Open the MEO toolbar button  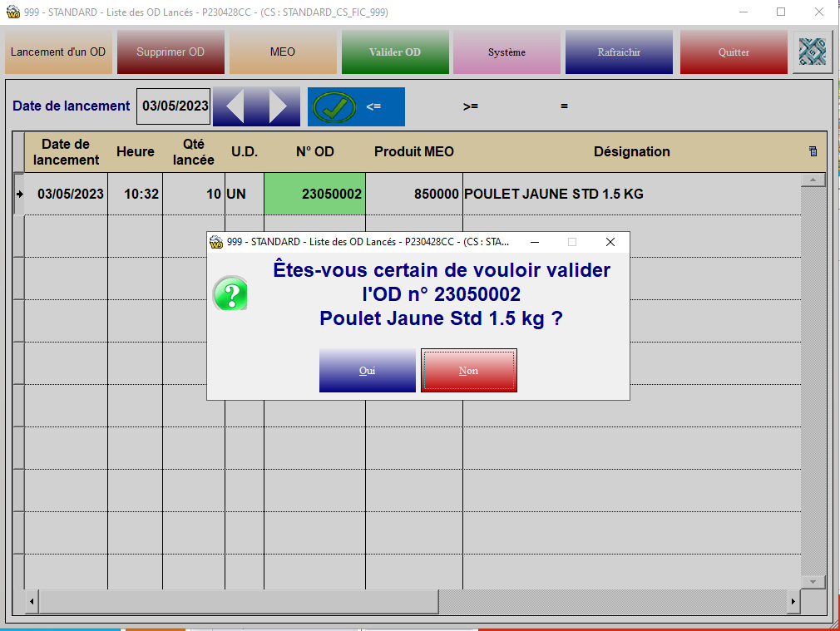click(283, 52)
